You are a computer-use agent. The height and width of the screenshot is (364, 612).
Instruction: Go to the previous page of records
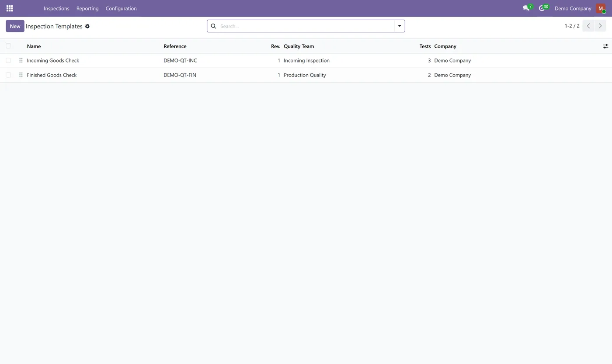pos(588,26)
